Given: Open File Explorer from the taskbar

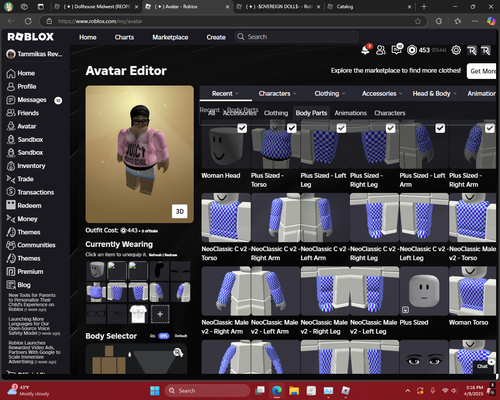Looking at the screenshot, I should [x=294, y=390].
